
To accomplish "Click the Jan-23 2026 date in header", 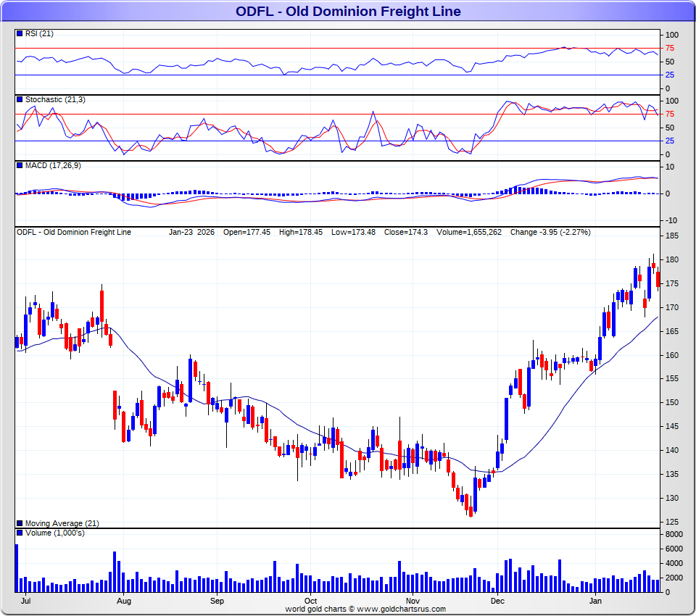I will (x=191, y=233).
